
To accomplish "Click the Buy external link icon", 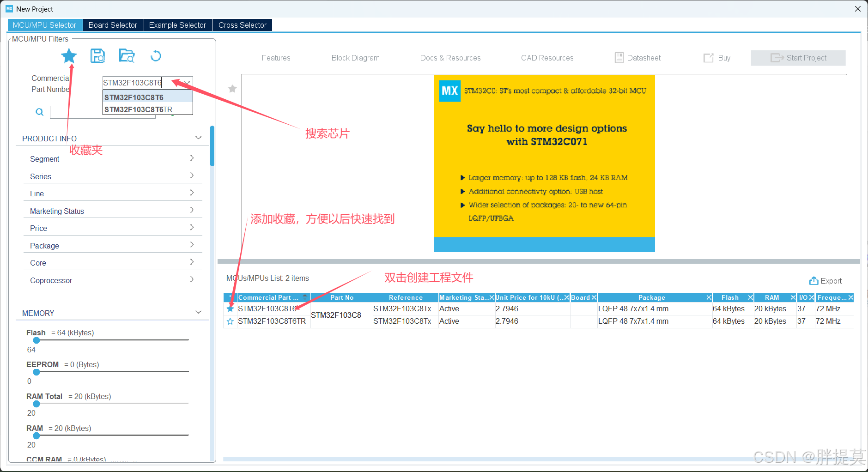I will point(708,58).
